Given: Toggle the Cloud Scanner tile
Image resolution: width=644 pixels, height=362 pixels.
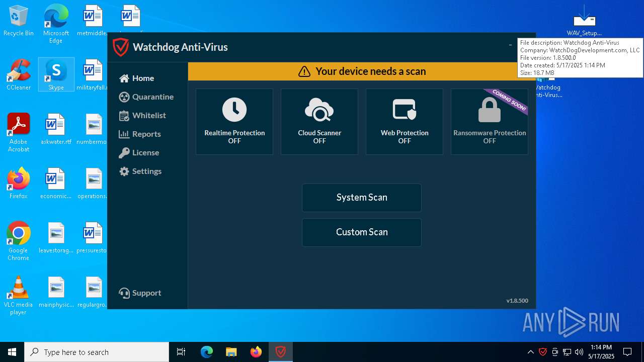Looking at the screenshot, I should (x=319, y=122).
